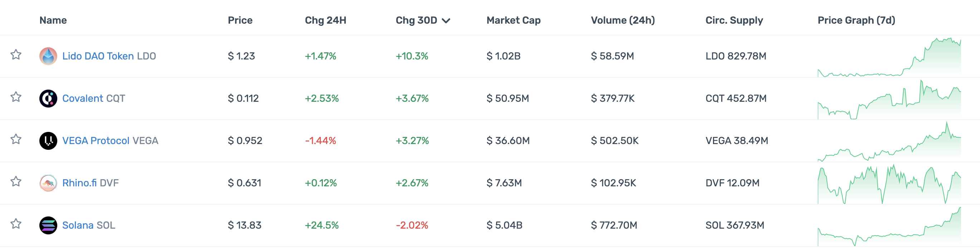This screenshot has height=248, width=980.
Task: Click the Lido DAO Token logo icon
Action: 48,56
